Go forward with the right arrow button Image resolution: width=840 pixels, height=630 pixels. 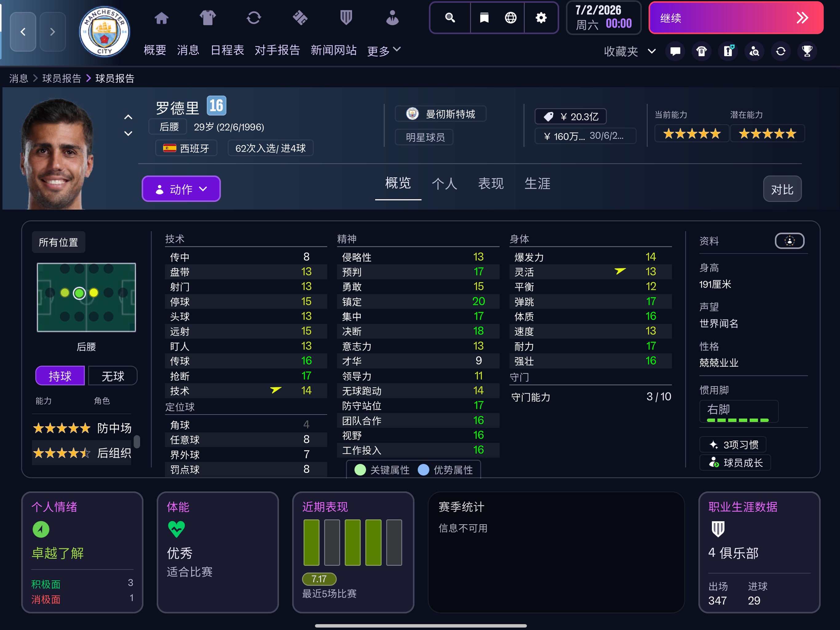(52, 32)
